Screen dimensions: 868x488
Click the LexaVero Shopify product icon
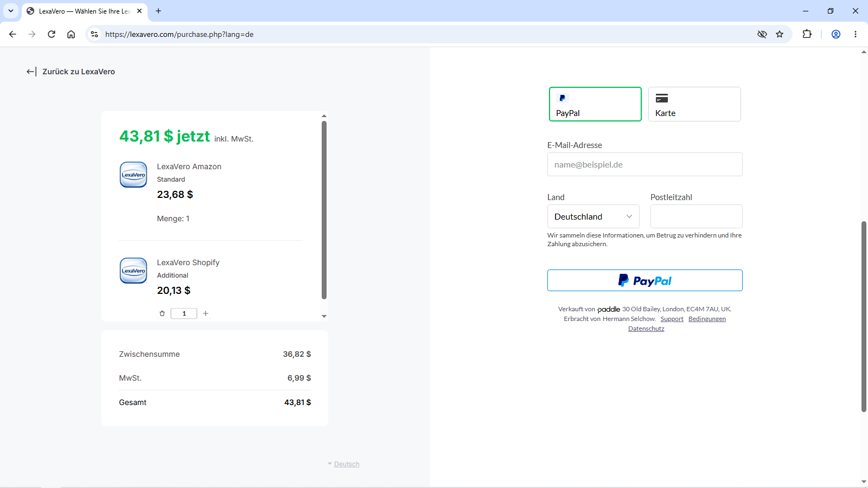(x=133, y=271)
